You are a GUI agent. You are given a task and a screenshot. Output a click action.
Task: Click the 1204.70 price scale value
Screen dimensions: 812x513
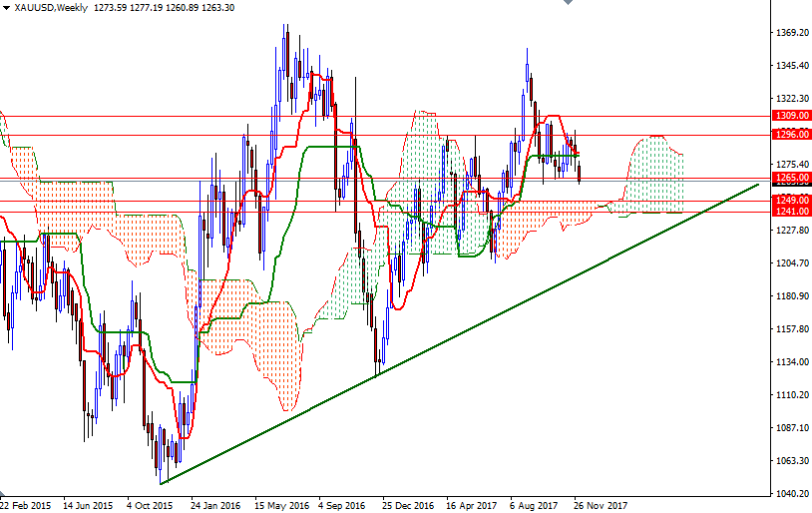point(792,263)
